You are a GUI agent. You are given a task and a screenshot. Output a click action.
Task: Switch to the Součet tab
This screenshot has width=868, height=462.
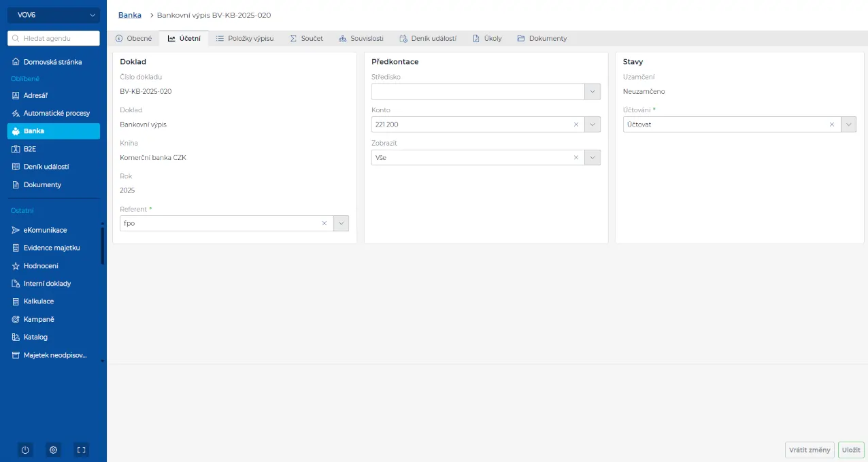306,39
